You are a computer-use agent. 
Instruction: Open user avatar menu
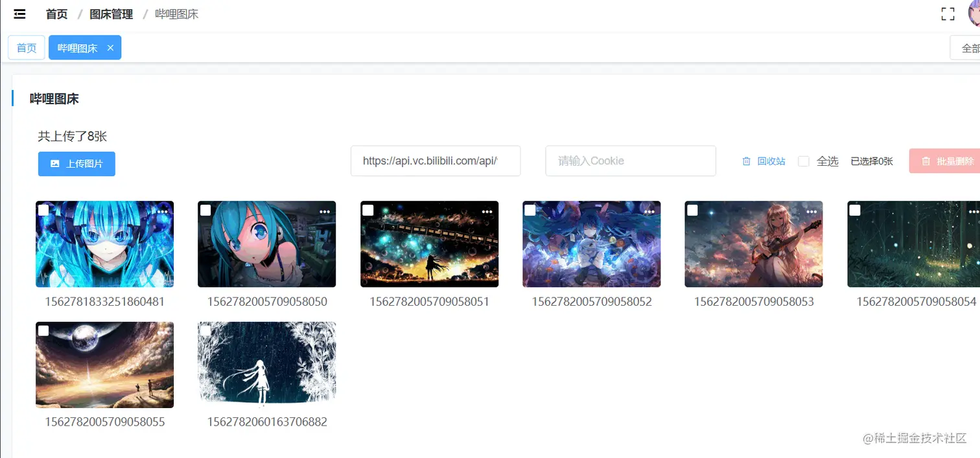(x=974, y=14)
